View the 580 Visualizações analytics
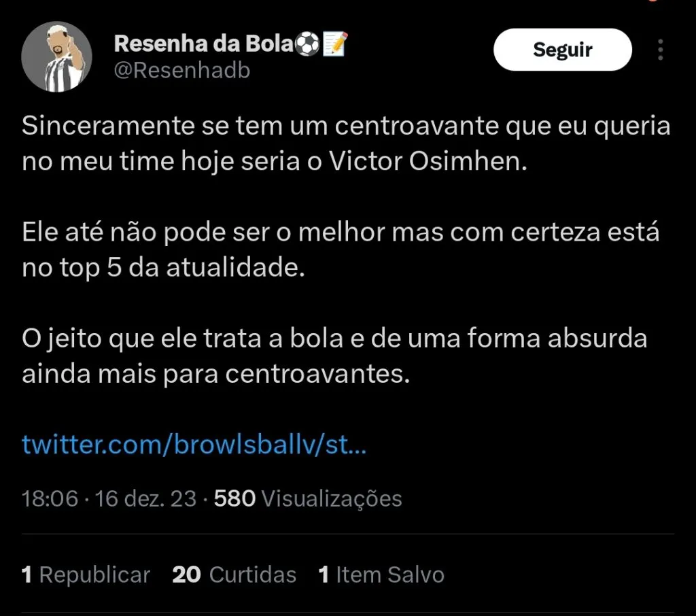The image size is (696, 616). [x=308, y=499]
